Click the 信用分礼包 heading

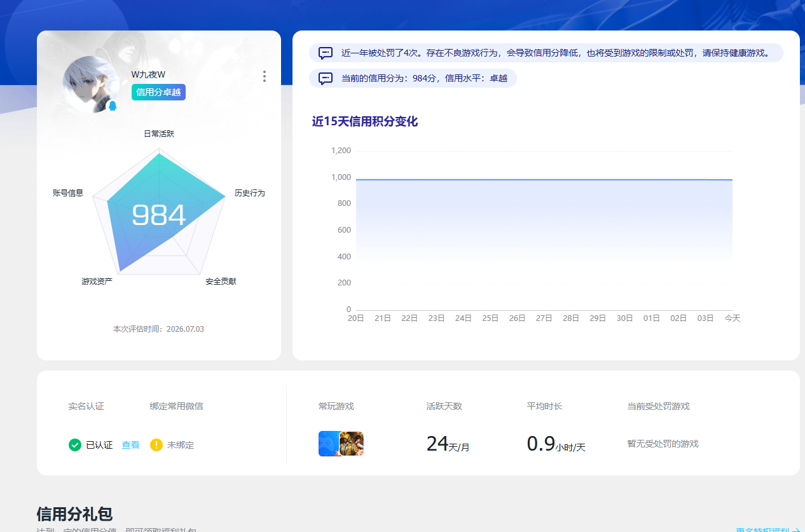pos(74,514)
